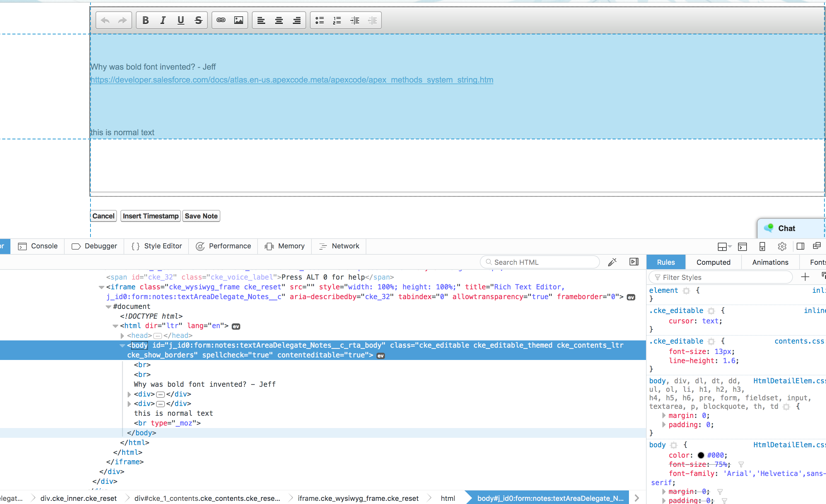Open the split console button
The width and height of the screenshot is (826, 504).
742,246
